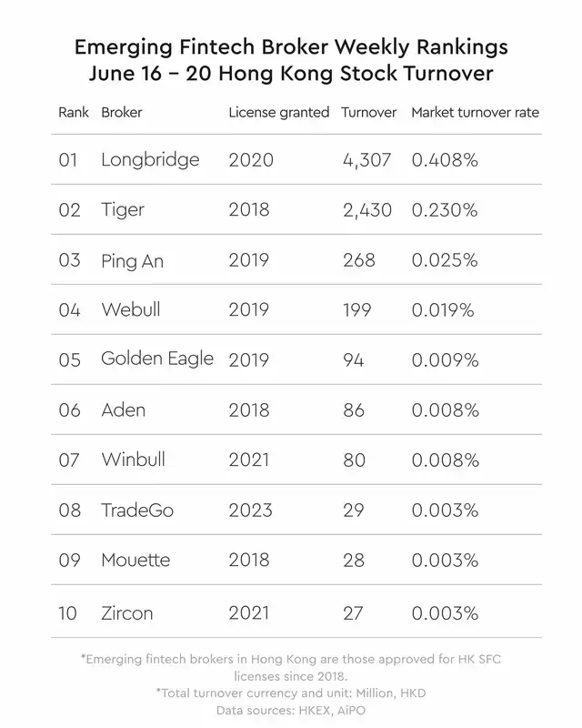This screenshot has width=582, height=728.
Task: Select the Golden Eagle broker name
Action: [157, 359]
